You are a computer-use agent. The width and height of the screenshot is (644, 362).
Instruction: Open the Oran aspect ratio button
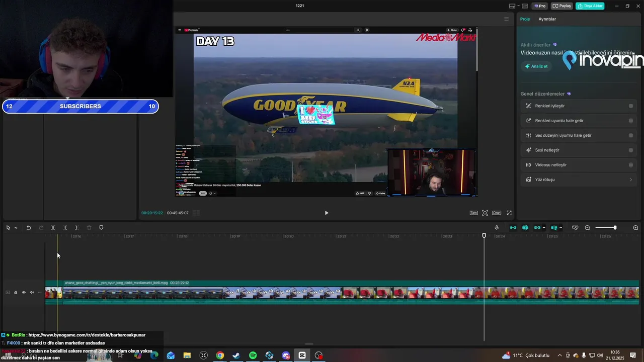[497, 213]
